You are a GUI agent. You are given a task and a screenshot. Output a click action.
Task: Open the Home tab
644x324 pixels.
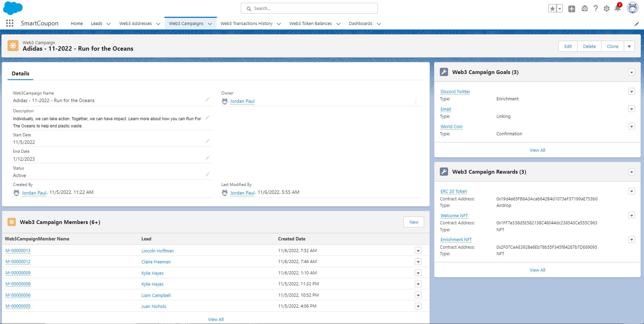click(x=77, y=23)
